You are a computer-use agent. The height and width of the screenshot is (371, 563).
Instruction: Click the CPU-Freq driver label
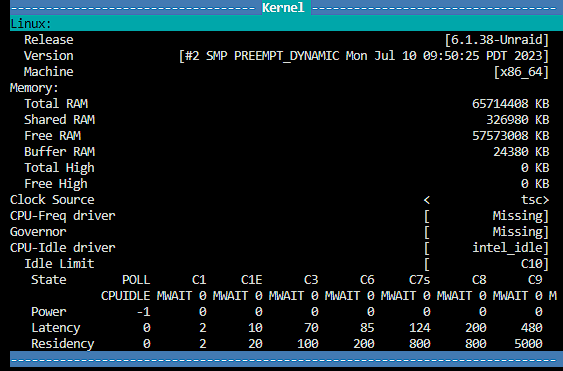point(63,216)
